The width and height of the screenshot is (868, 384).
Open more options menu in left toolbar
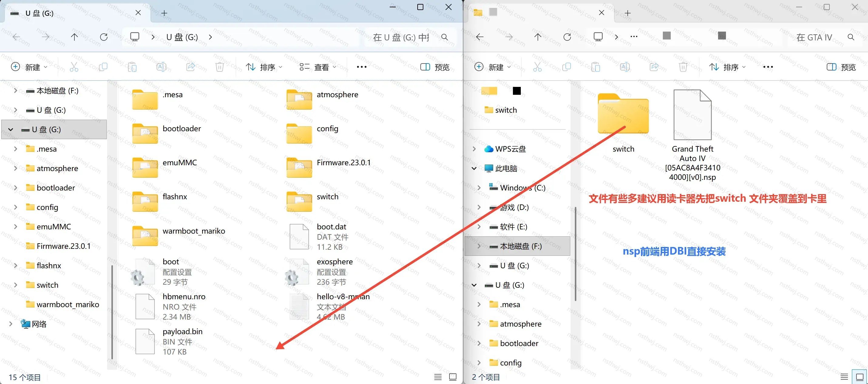(361, 67)
